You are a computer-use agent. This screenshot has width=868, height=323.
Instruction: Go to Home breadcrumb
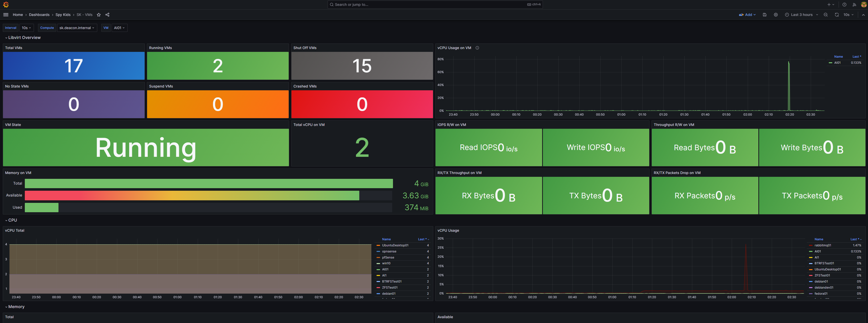pyautogui.click(x=18, y=15)
